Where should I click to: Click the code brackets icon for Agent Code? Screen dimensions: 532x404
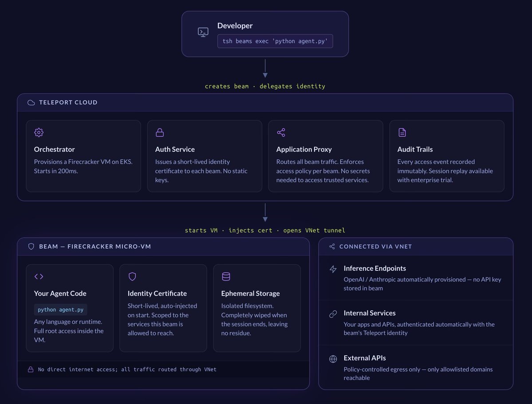point(39,276)
